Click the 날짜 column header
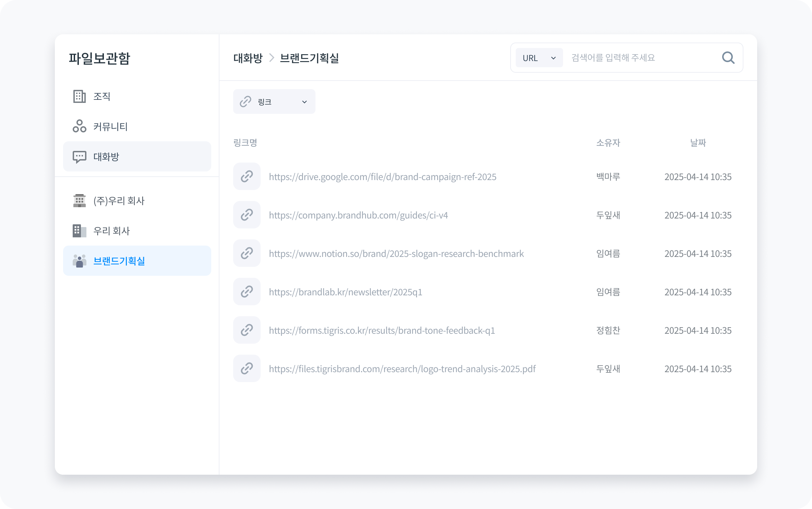Image resolution: width=812 pixels, height=509 pixels. (698, 143)
